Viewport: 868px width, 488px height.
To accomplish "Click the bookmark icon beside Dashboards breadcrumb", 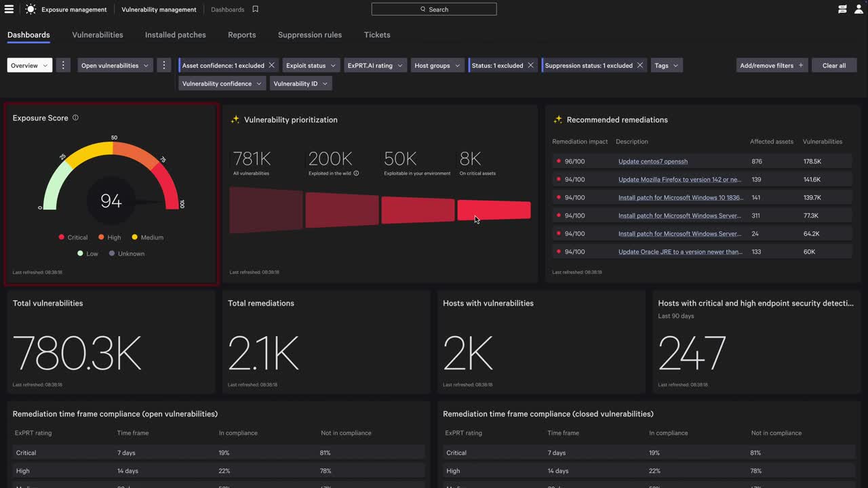I will tap(256, 9).
